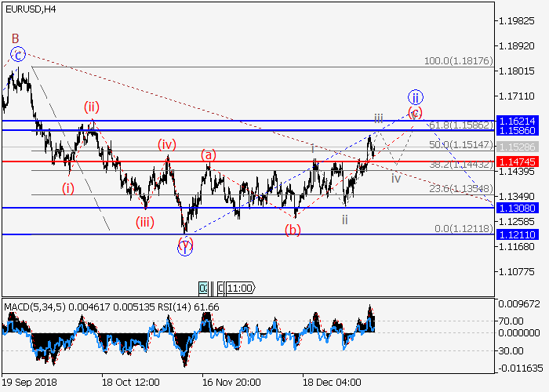This screenshot has height=392, width=549.
Task: Select the red B wave label
Action: [15, 38]
